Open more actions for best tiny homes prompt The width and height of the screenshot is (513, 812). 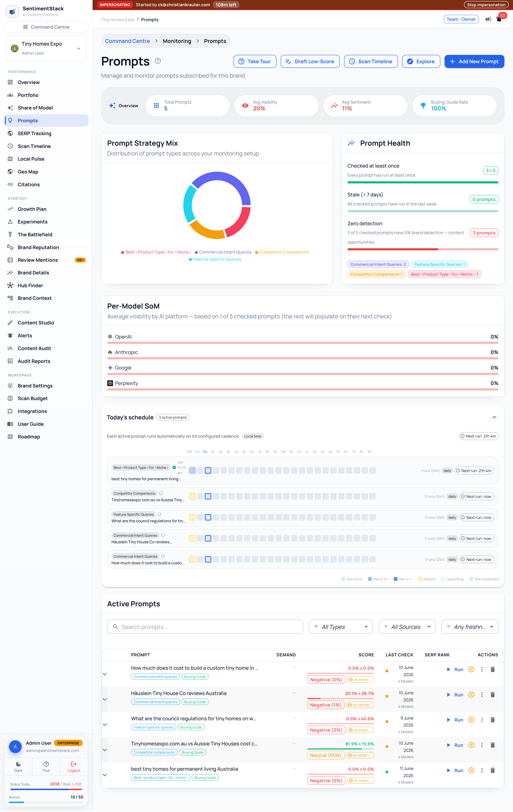click(482, 771)
